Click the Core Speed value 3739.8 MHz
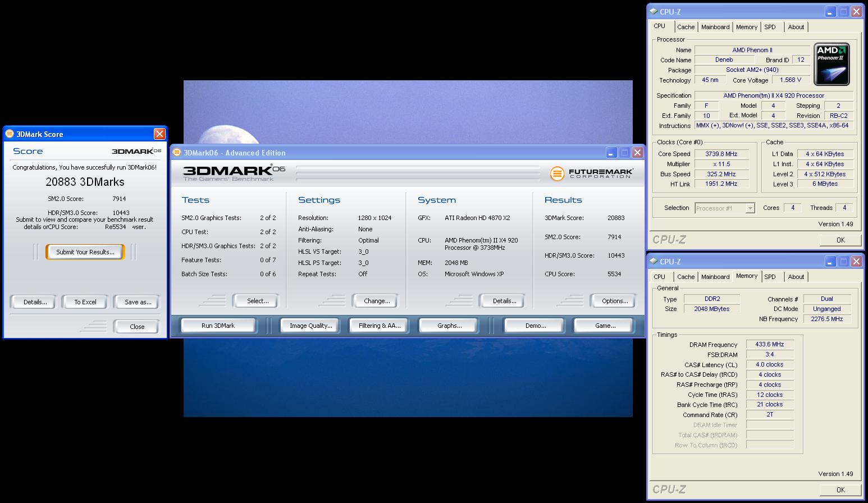The height and width of the screenshot is (503, 868). coord(721,154)
